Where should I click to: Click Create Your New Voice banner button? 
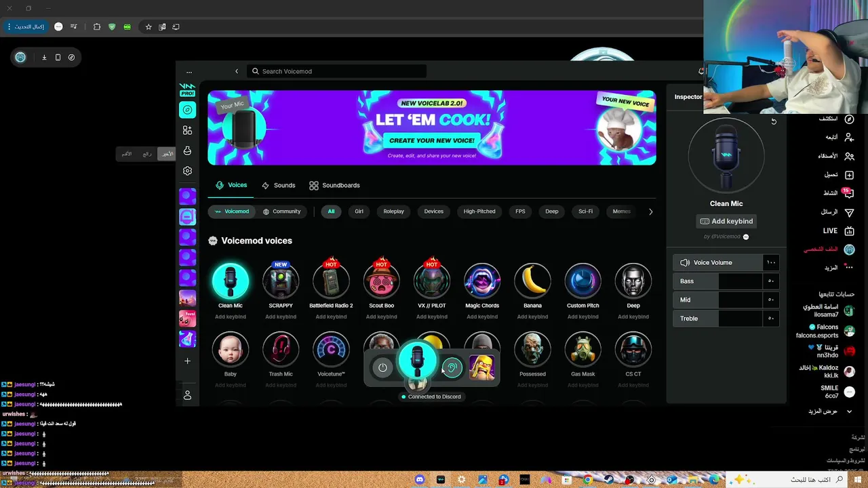click(432, 140)
